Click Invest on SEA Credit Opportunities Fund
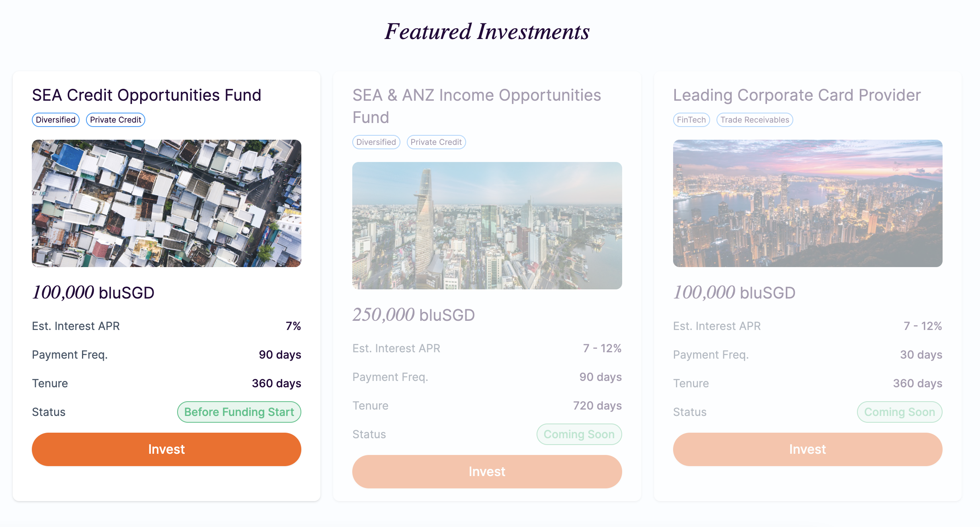The height and width of the screenshot is (527, 980). (x=166, y=449)
